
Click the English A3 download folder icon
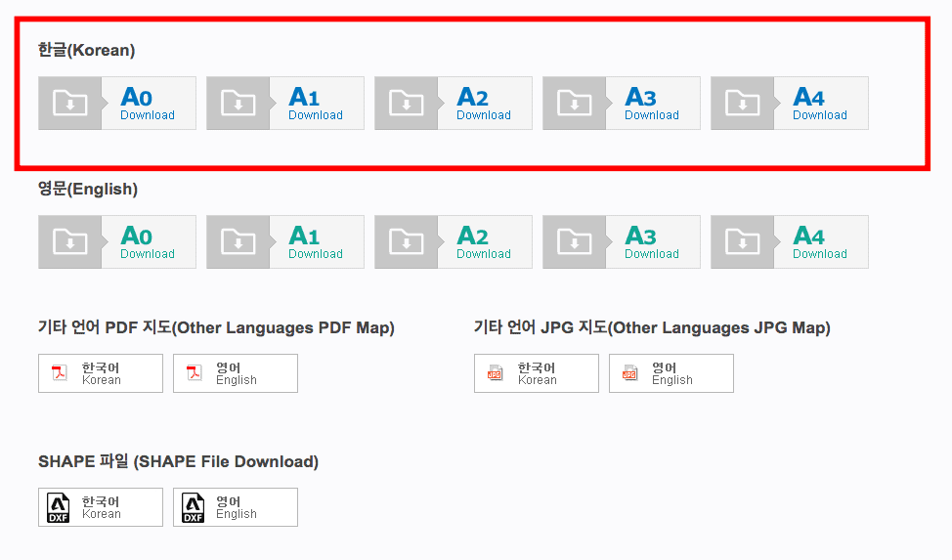coord(575,241)
